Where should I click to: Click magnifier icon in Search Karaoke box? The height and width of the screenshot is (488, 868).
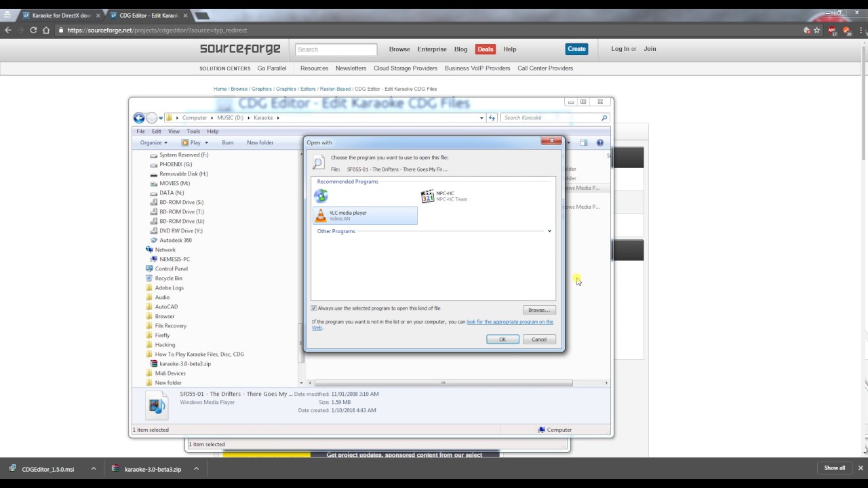coord(604,118)
